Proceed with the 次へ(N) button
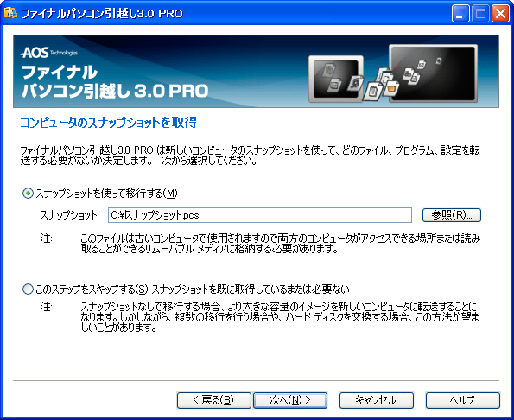The image size is (514, 420). point(290,400)
